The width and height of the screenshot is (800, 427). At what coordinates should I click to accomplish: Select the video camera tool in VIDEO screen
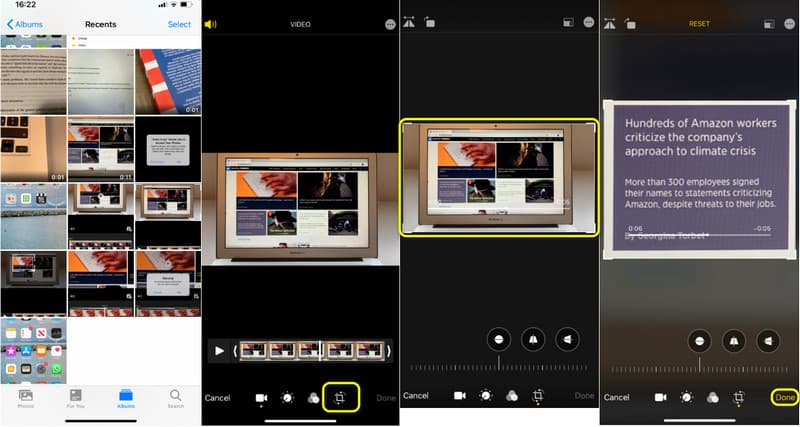[261, 398]
